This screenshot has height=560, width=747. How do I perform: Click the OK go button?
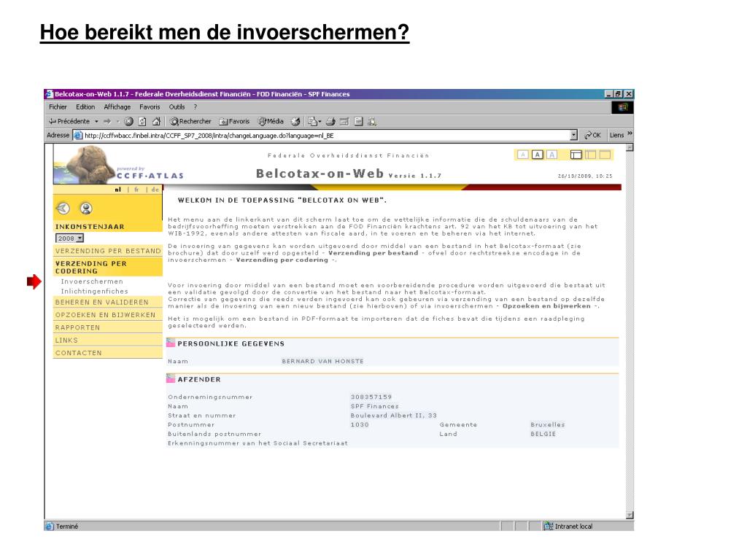[x=592, y=135]
